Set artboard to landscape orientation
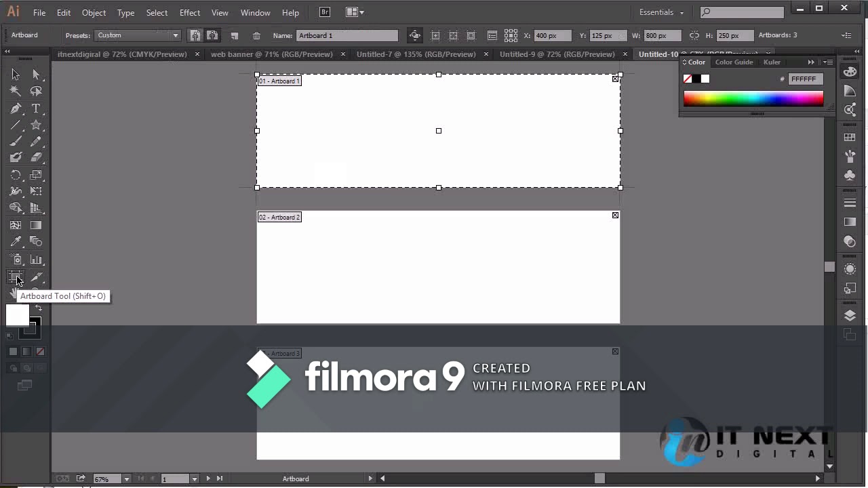Screen dimensions: 868x488 (x=212, y=35)
